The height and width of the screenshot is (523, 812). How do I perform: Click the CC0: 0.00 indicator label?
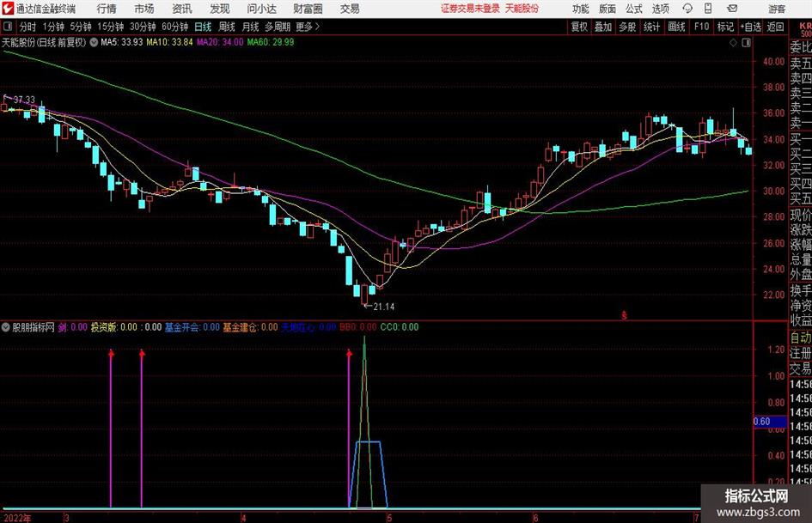click(400, 327)
